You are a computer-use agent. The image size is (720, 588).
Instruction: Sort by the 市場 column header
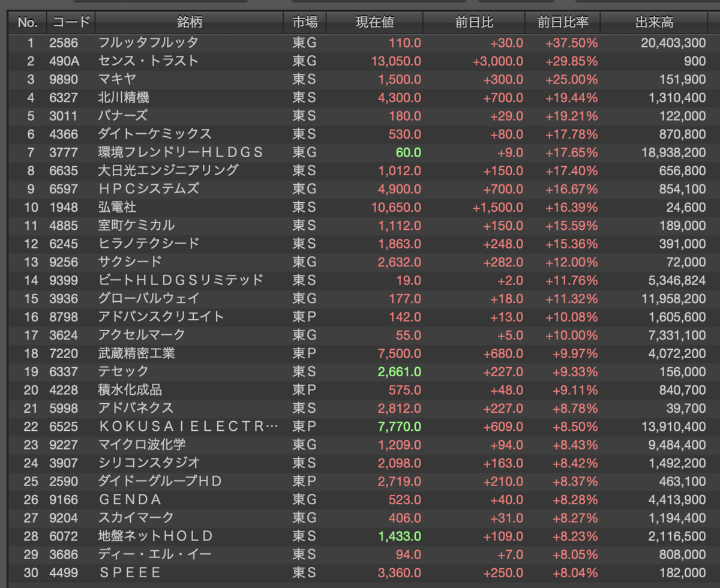305,23
